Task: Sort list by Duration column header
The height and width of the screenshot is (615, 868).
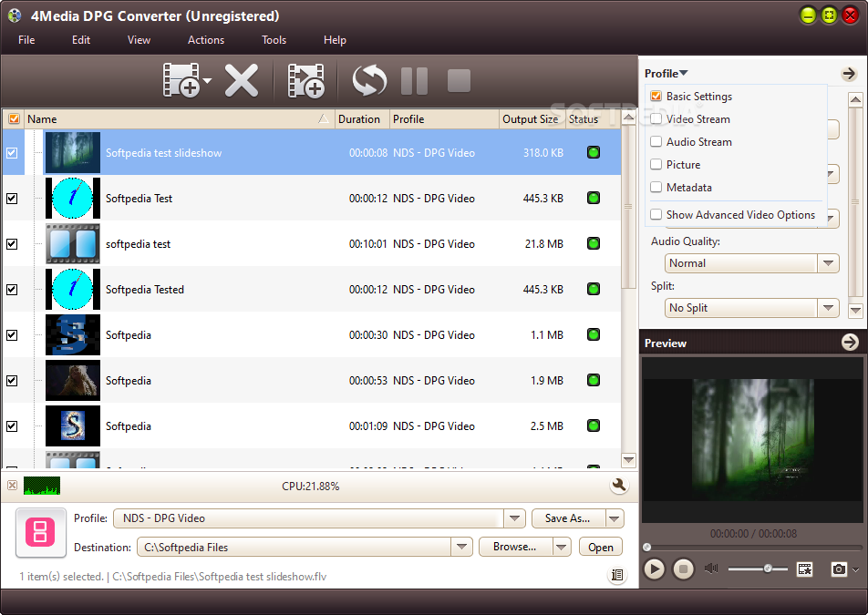Action: (362, 119)
